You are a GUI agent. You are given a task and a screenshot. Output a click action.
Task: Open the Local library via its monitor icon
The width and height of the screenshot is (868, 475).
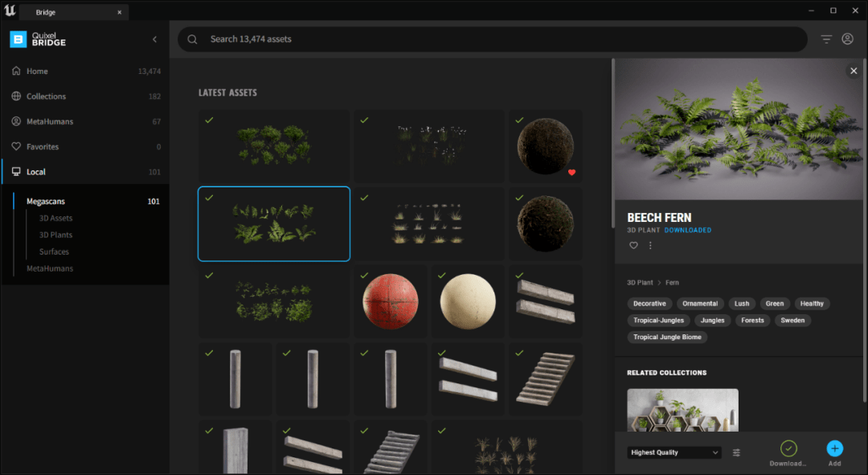[16, 171]
